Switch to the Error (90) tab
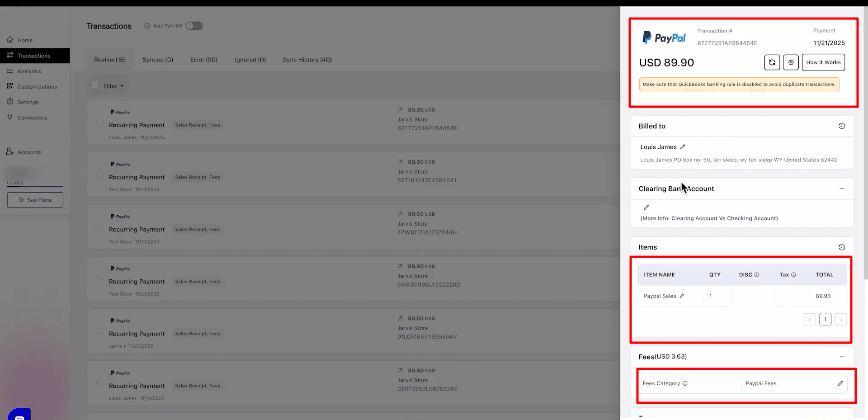The width and height of the screenshot is (868, 420). [204, 60]
